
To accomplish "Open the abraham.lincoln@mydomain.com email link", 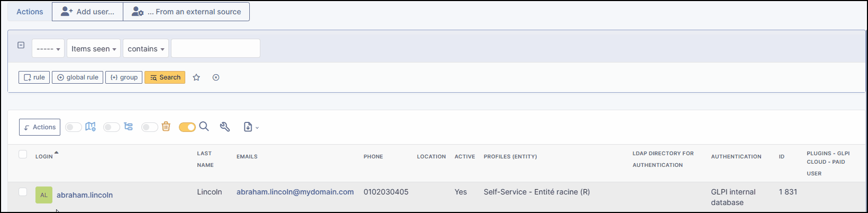I will point(295,192).
